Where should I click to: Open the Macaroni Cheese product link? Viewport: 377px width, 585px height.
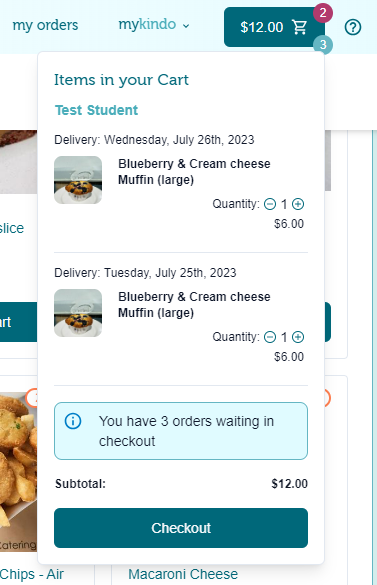pos(183,574)
